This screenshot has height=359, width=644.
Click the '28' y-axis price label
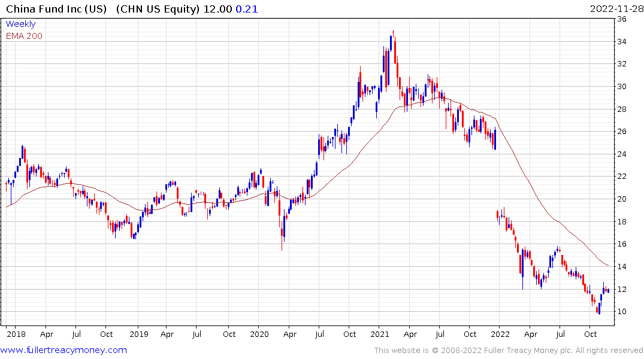622,109
